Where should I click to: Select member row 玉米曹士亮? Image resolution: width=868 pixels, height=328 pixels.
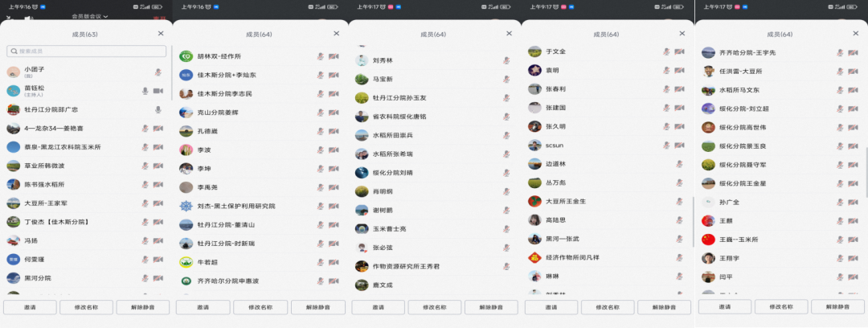click(x=435, y=229)
